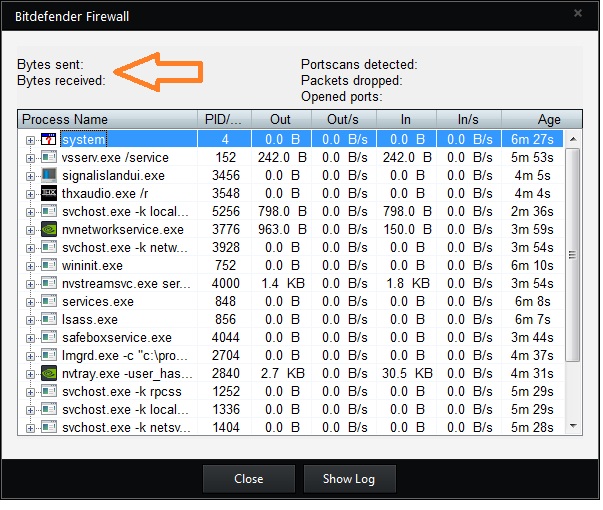The image size is (603, 510).
Task: Click icon of svchost.exe PID 3928
Action: point(49,247)
